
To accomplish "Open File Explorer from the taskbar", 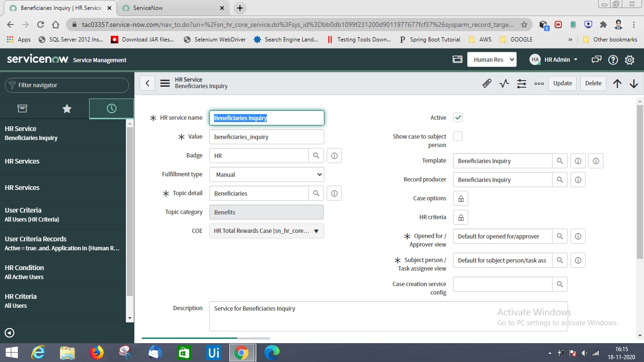I will coord(67,353).
